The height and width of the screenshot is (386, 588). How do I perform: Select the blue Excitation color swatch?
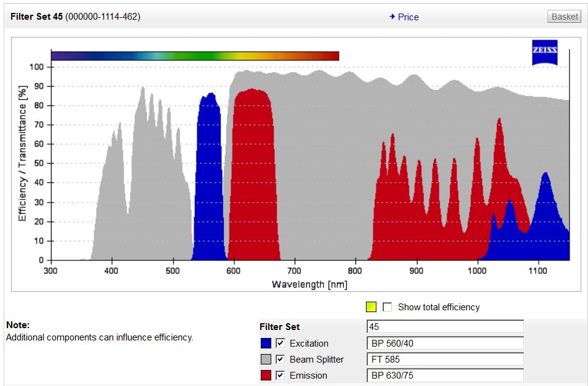(x=266, y=343)
